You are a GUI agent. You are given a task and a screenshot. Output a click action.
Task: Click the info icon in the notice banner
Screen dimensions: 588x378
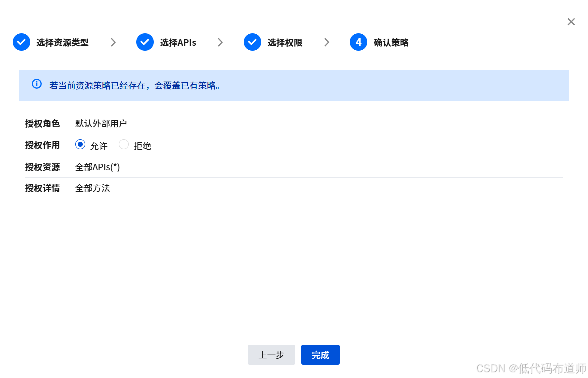[36, 84]
